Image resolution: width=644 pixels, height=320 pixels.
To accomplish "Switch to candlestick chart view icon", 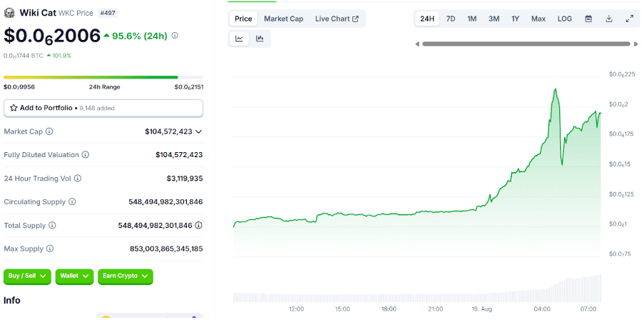I will (260, 39).
